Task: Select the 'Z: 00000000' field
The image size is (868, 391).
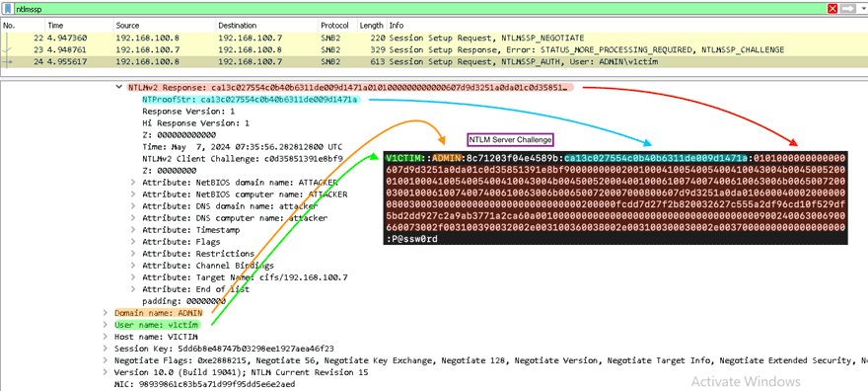Action: click(x=170, y=171)
